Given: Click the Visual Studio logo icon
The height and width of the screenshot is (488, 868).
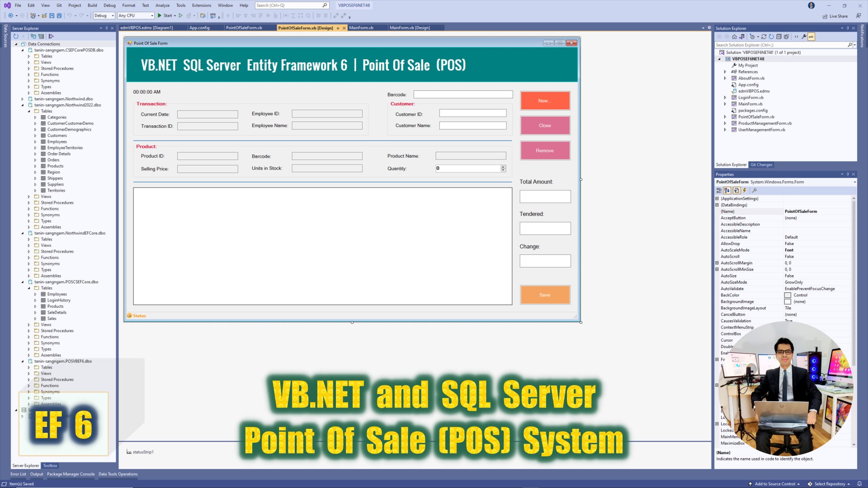Looking at the screenshot, I should click(x=7, y=5).
